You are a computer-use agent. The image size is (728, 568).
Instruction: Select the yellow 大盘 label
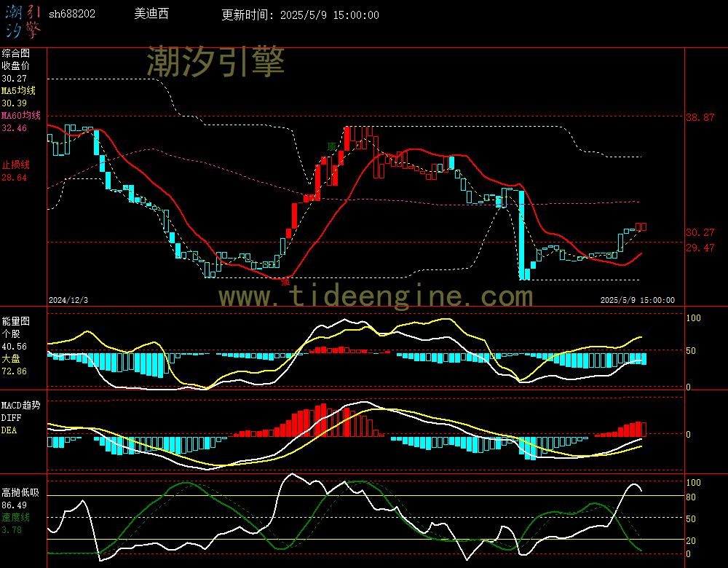(x=11, y=358)
